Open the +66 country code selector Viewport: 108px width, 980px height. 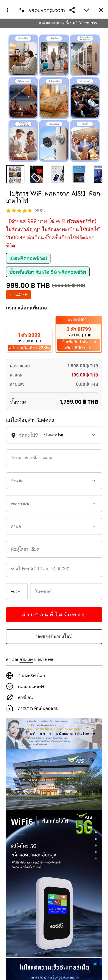(x=17, y=592)
